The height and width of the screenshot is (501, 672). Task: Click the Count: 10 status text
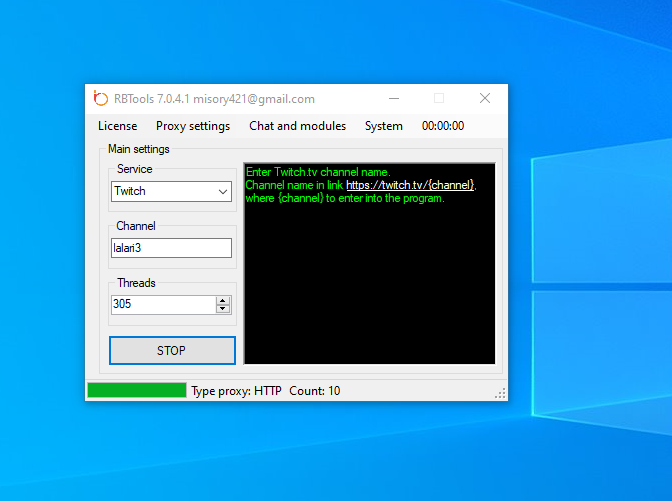click(x=314, y=391)
